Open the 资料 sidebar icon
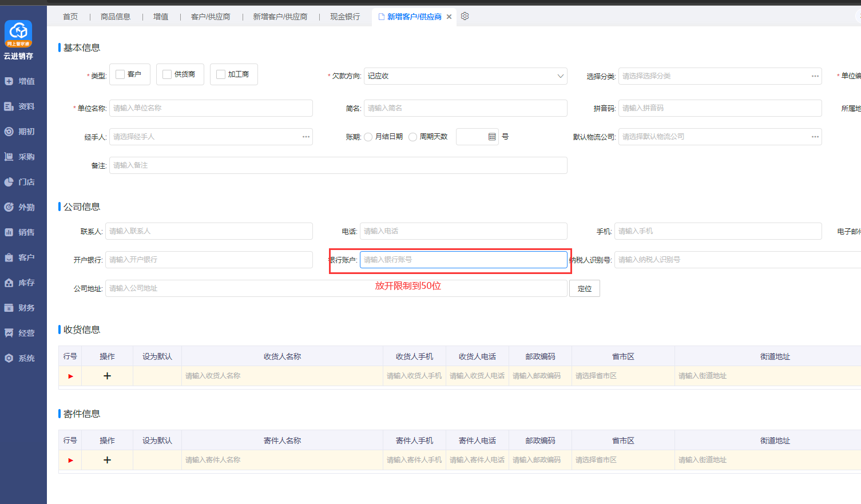Viewport: 861px width, 504px height. click(x=9, y=106)
